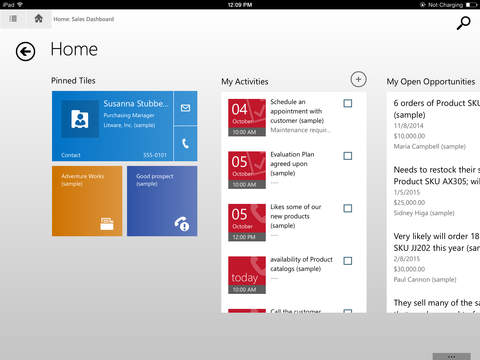
Task: Click Paul Cannon (sample) text
Action: 425,279
